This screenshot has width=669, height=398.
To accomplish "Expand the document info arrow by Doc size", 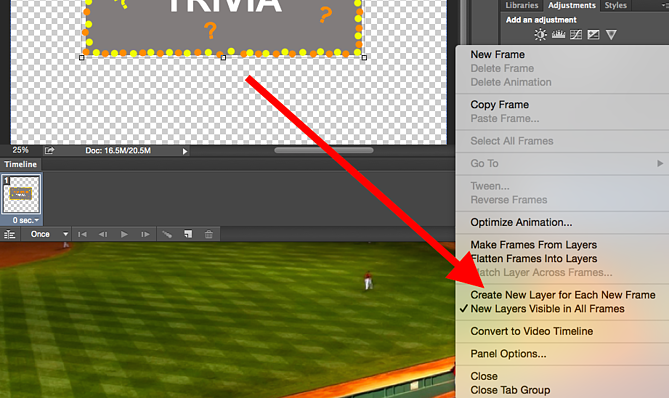I will pos(185,151).
